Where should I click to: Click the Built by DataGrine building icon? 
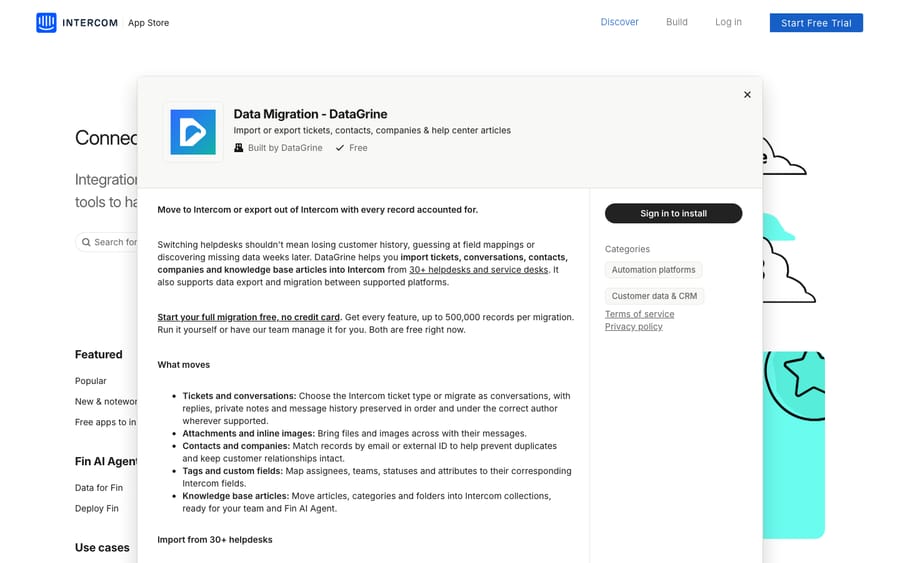click(x=238, y=148)
